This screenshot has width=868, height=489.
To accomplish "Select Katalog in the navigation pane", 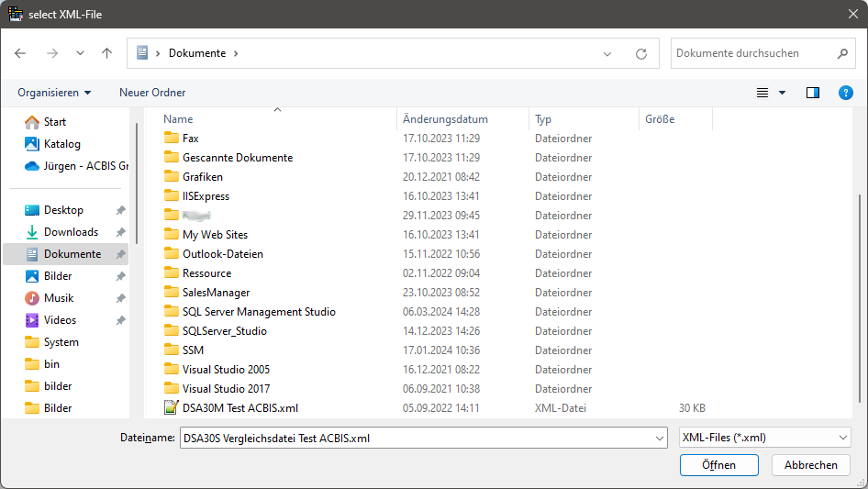I will [x=52, y=144].
